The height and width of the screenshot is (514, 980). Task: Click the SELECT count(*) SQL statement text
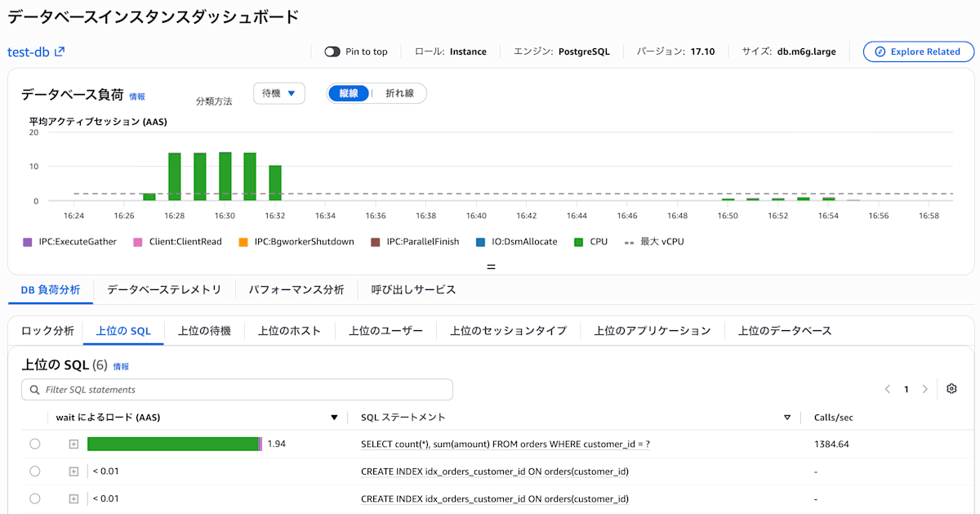coord(506,445)
